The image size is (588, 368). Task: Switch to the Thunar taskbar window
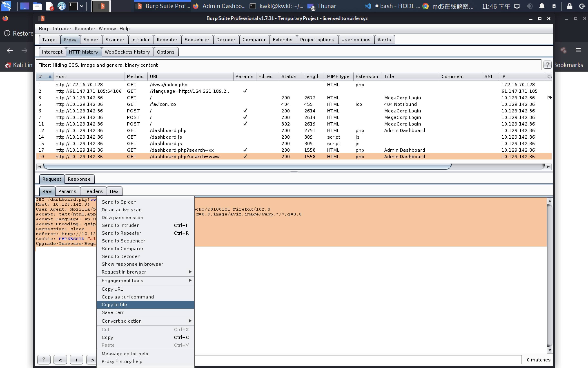(x=322, y=6)
